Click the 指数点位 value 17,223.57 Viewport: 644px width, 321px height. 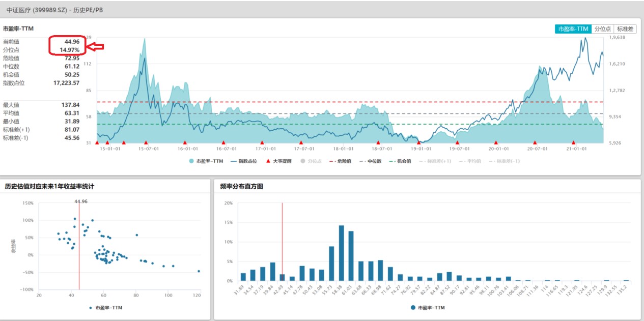(67, 82)
